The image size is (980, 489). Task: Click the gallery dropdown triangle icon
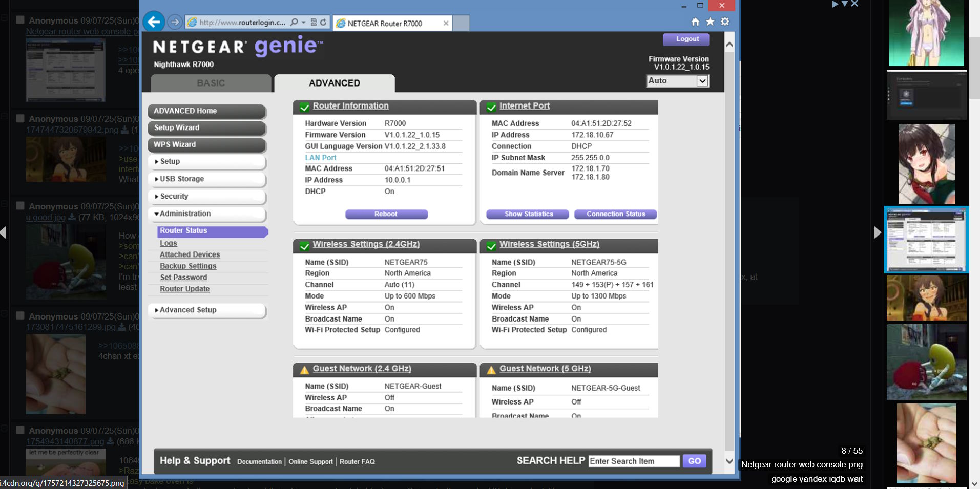(x=845, y=4)
